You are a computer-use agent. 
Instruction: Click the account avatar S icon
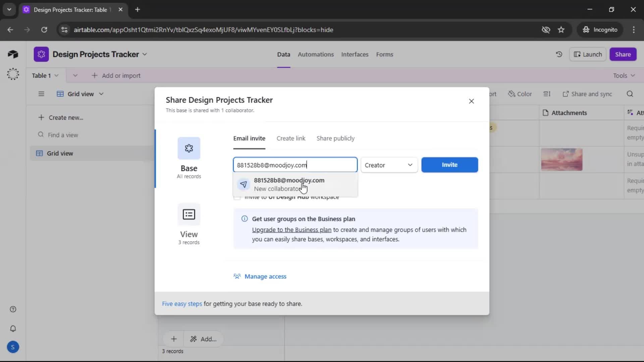13,347
